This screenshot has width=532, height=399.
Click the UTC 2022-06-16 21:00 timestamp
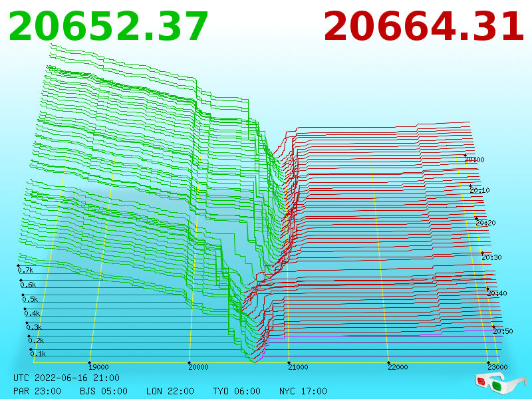click(66, 378)
